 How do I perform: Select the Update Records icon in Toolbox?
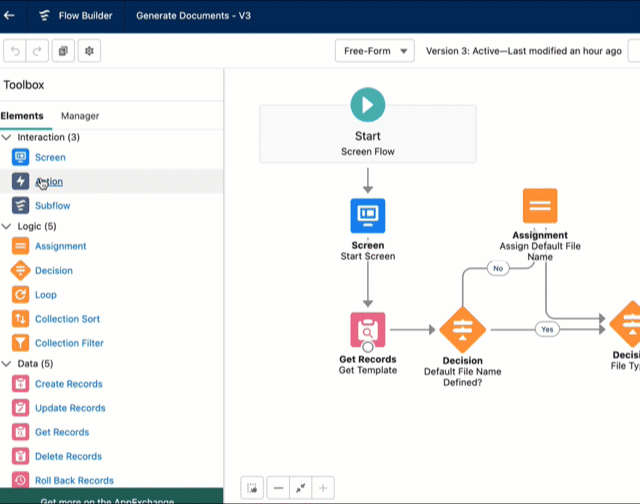[20, 408]
